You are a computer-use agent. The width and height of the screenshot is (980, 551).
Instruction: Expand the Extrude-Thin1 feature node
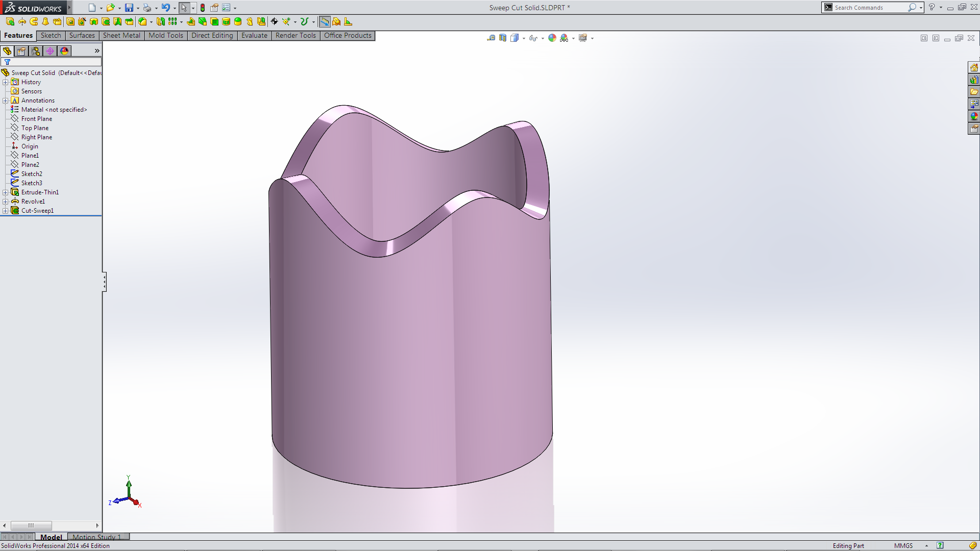pos(5,192)
